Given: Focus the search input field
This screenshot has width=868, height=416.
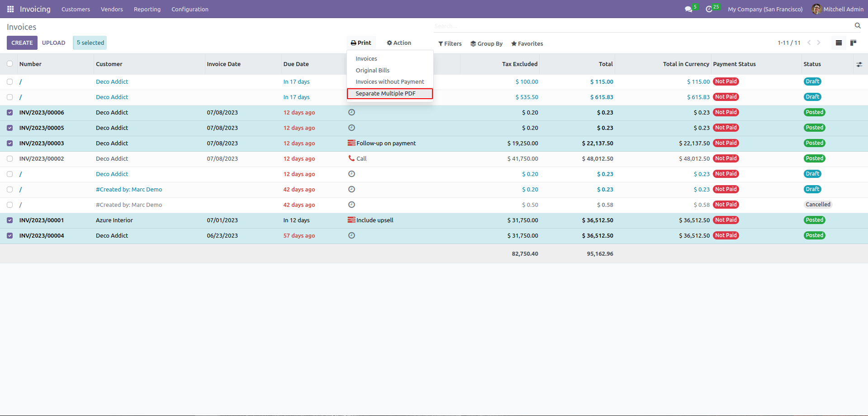Looking at the screenshot, I should (x=642, y=26).
